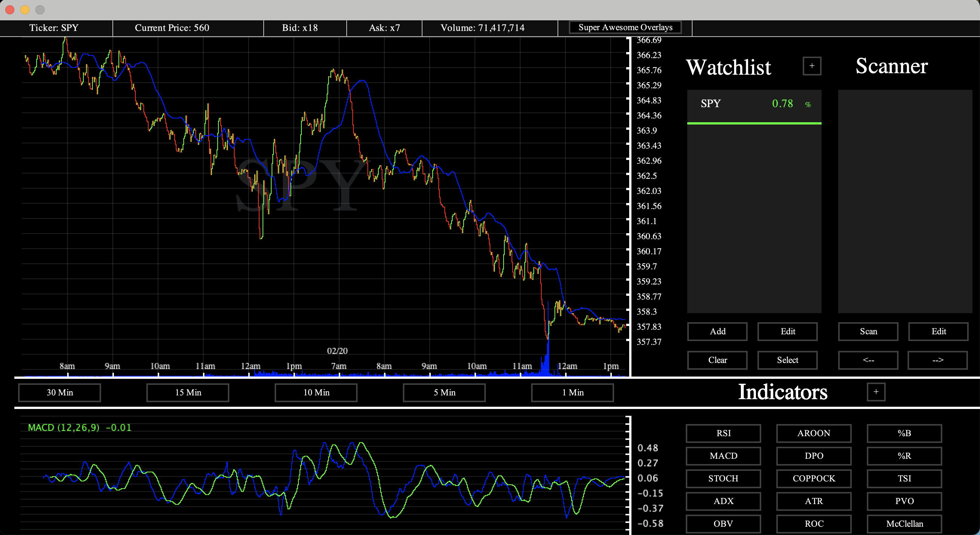
Task: Enable the McClellan indicator
Action: tap(904, 524)
